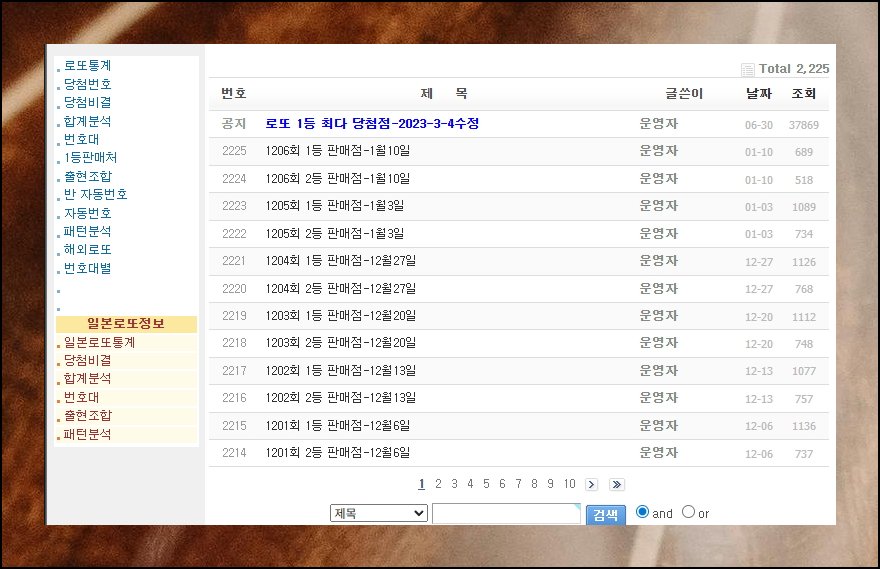Select the 'or' search option
This screenshot has height=569, width=880.
pos(688,512)
